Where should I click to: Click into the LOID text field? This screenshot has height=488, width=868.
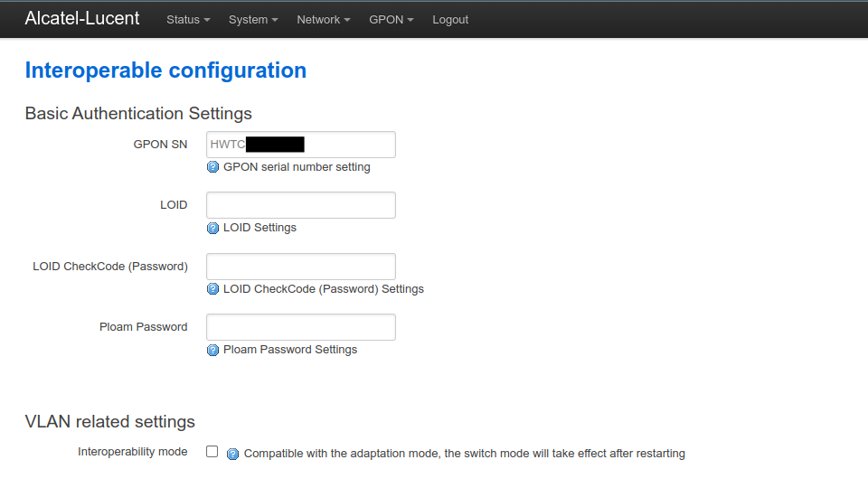pyautogui.click(x=301, y=205)
